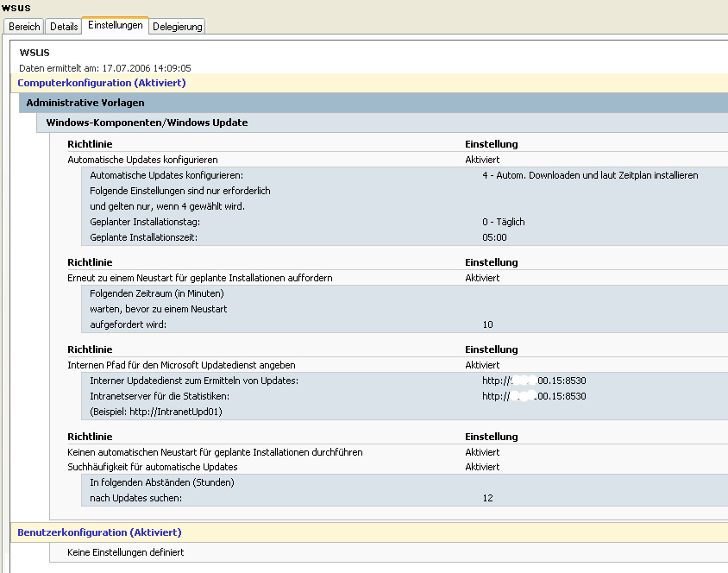Click 'In folgenden Abständen (Stunden)' line
Screen dimensions: 728x573
162,482
